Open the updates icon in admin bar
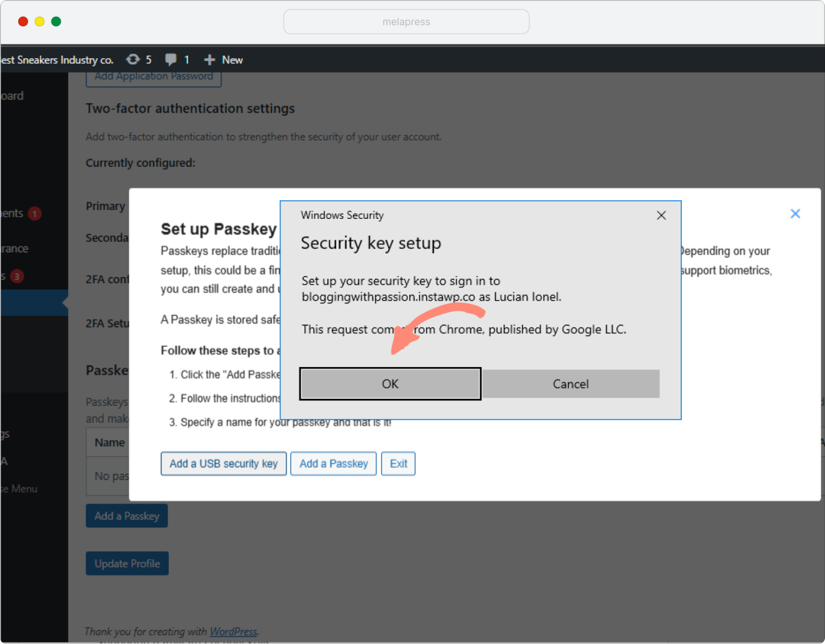 point(138,60)
